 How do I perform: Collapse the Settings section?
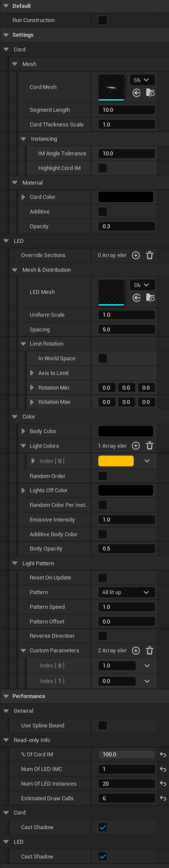click(x=6, y=35)
